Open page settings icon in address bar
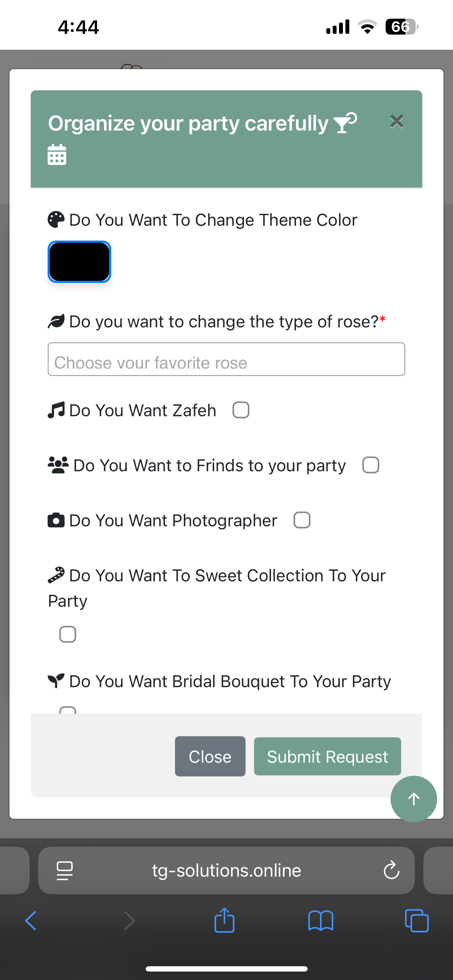The height and width of the screenshot is (980, 453). tap(65, 870)
